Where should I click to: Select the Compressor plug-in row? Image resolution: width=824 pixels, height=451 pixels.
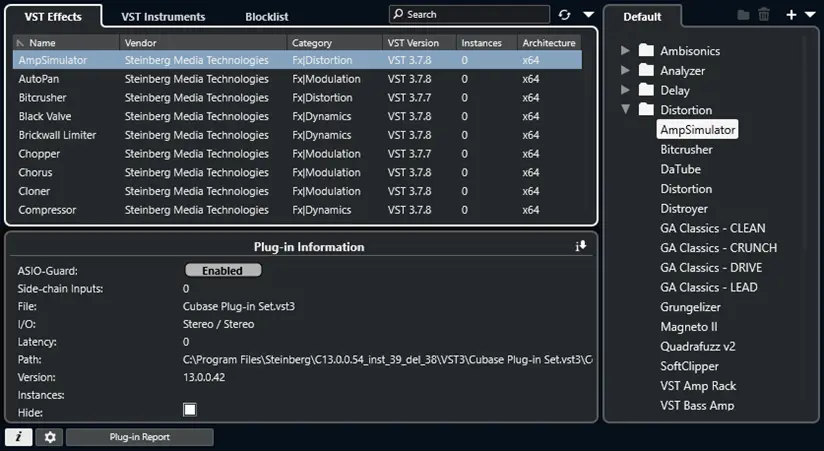point(297,210)
